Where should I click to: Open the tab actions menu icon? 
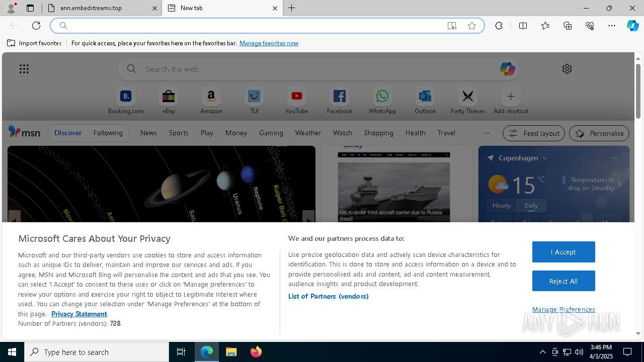point(30,8)
